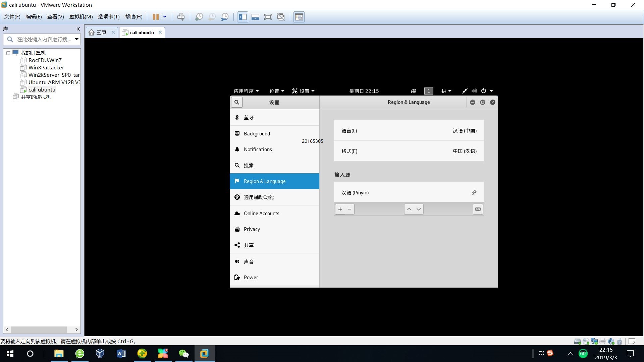Click the Send Ctrl+Alt+Del toolbar icon

pos(181,17)
